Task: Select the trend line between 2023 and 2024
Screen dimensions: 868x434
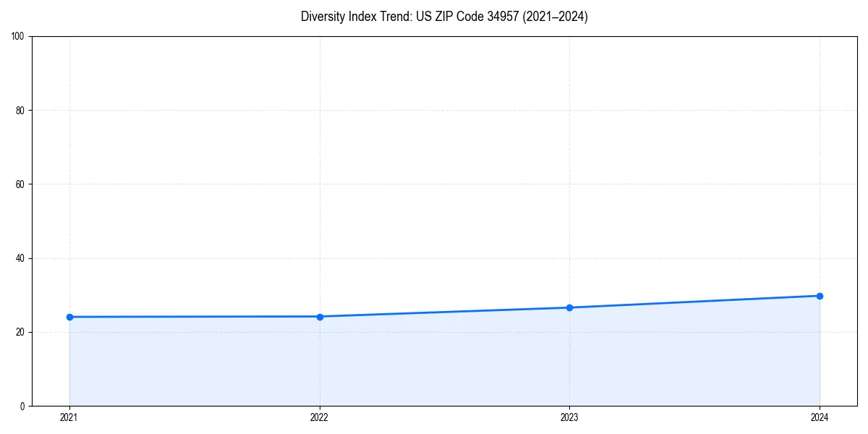Action: (x=694, y=301)
